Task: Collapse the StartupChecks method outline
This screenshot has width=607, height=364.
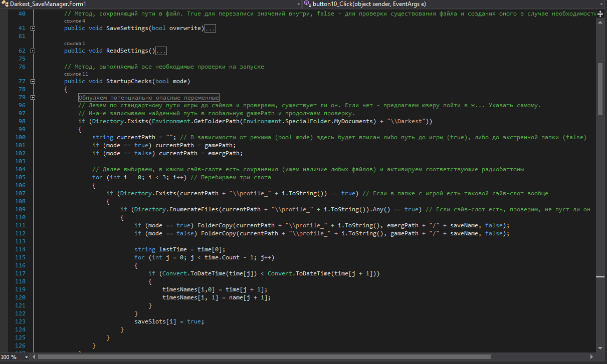Action: [33, 81]
